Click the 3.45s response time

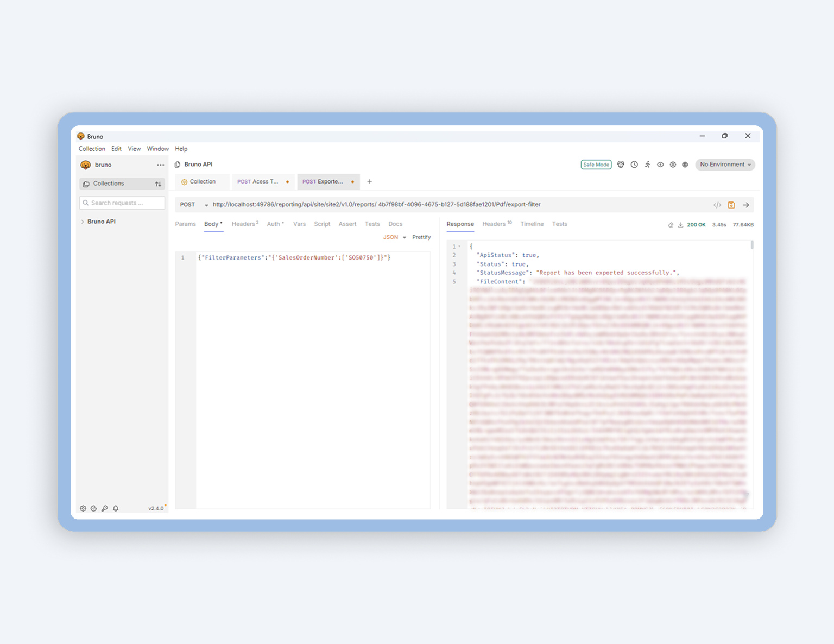point(719,225)
